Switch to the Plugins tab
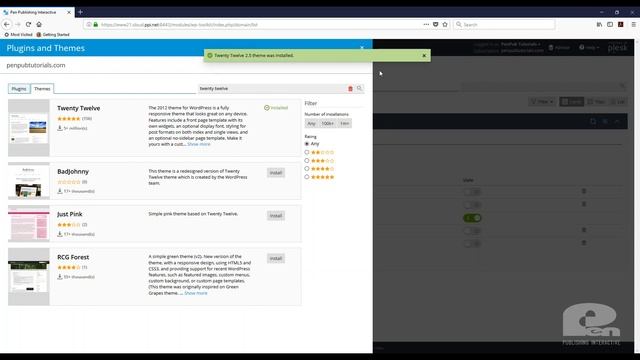Image resolution: width=640 pixels, height=360 pixels. click(19, 89)
